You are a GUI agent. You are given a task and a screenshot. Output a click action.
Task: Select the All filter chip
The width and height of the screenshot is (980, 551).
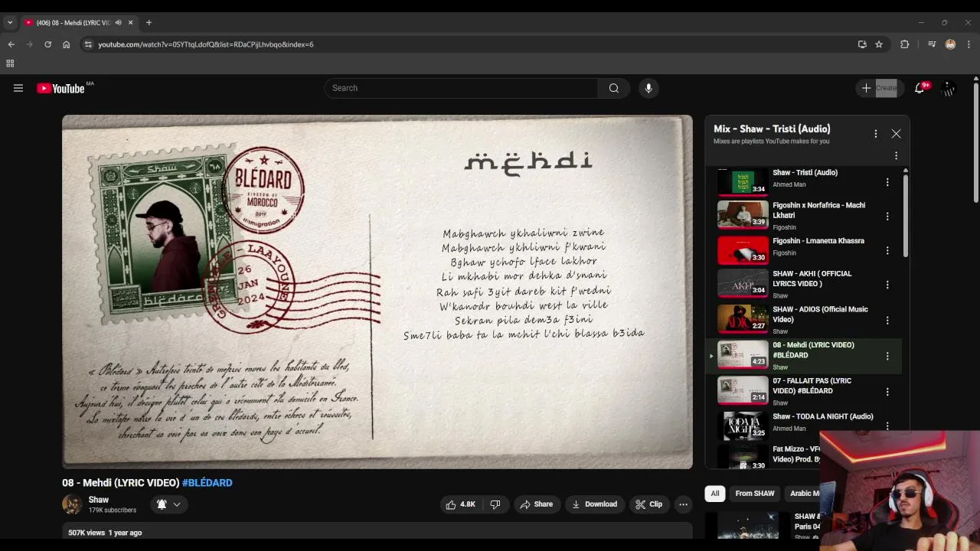point(715,494)
